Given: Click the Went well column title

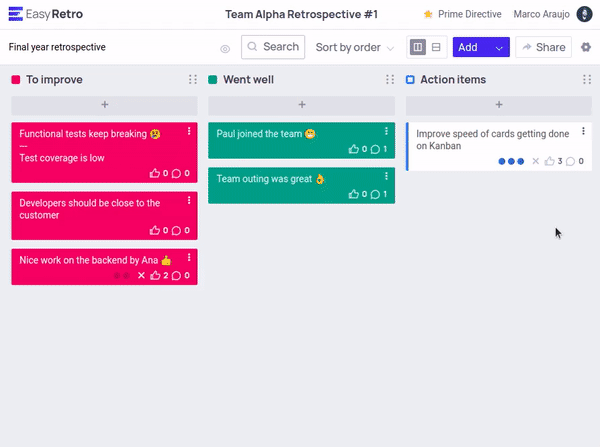Looking at the screenshot, I should pyautogui.click(x=248, y=80).
